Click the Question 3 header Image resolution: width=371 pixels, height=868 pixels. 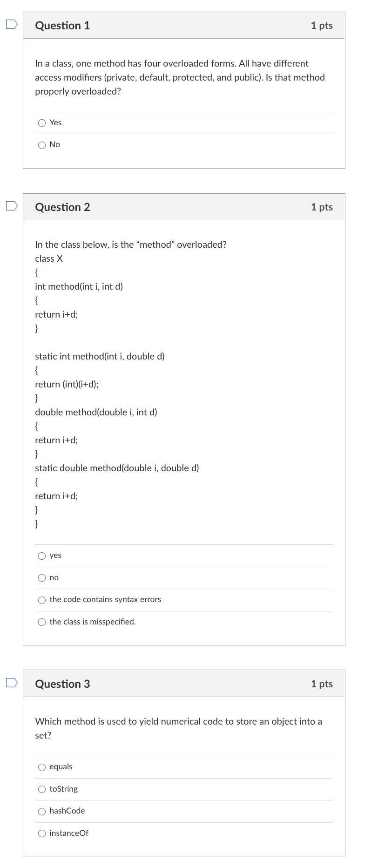coord(63,684)
